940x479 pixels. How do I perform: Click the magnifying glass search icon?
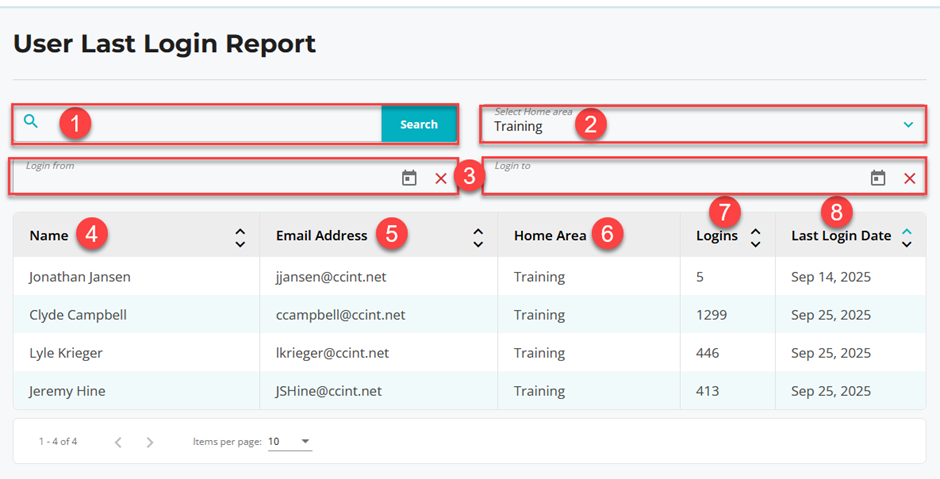point(31,122)
